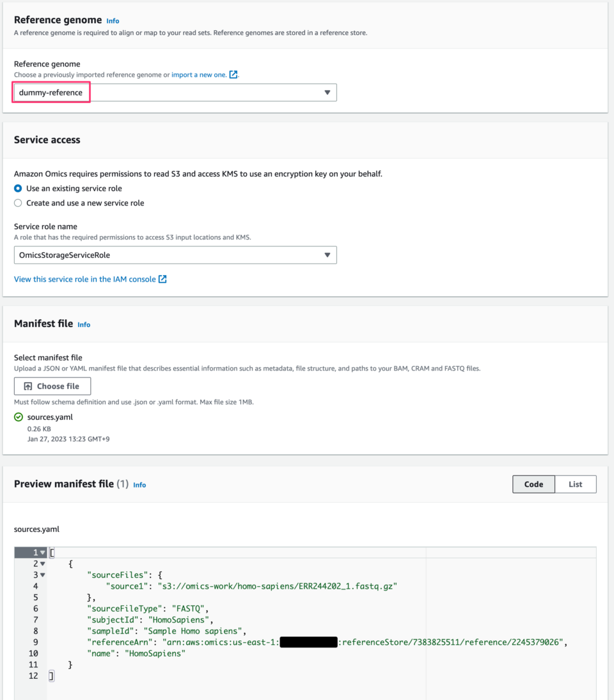Image resolution: width=614 pixels, height=700 pixels.
Task: Click the green checkmark icon beside sources.yaml
Action: point(19,417)
